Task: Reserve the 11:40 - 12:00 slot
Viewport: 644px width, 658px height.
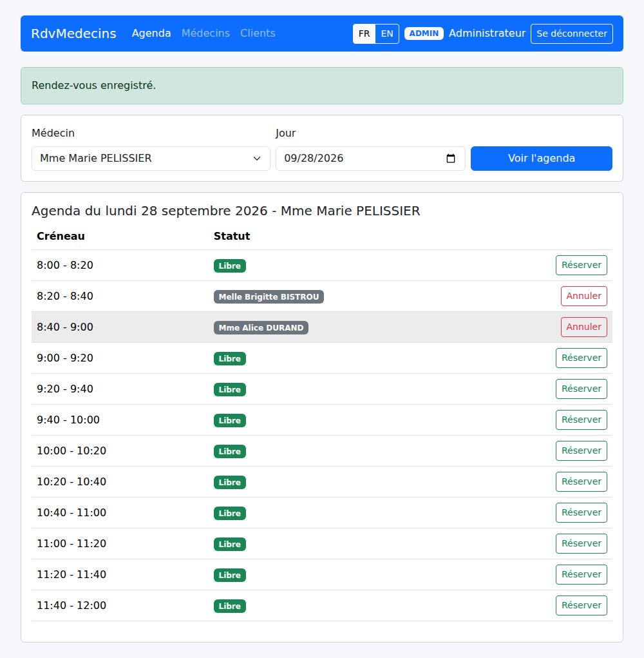Action: pyautogui.click(x=581, y=606)
